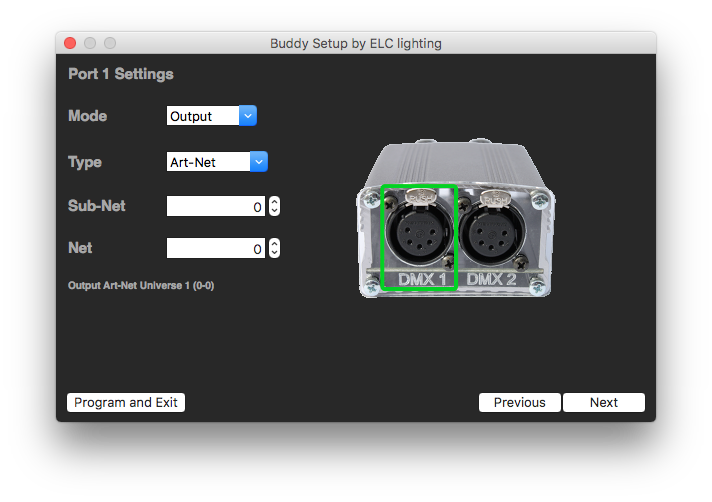Click the Buddy Setup by ELC lighting title
Screen dimensions: 712x502
click(x=356, y=44)
